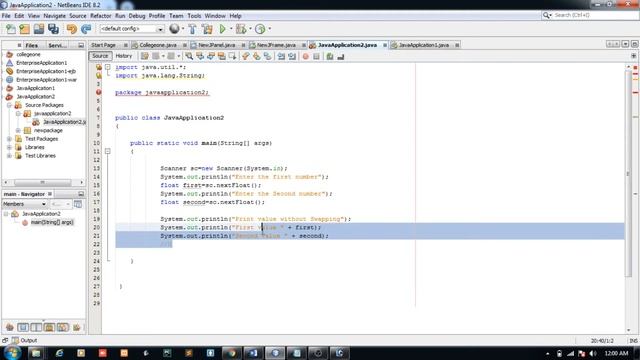Expand the Libraries tree node
Image resolution: width=640 pixels, height=360 pixels.
[9, 147]
